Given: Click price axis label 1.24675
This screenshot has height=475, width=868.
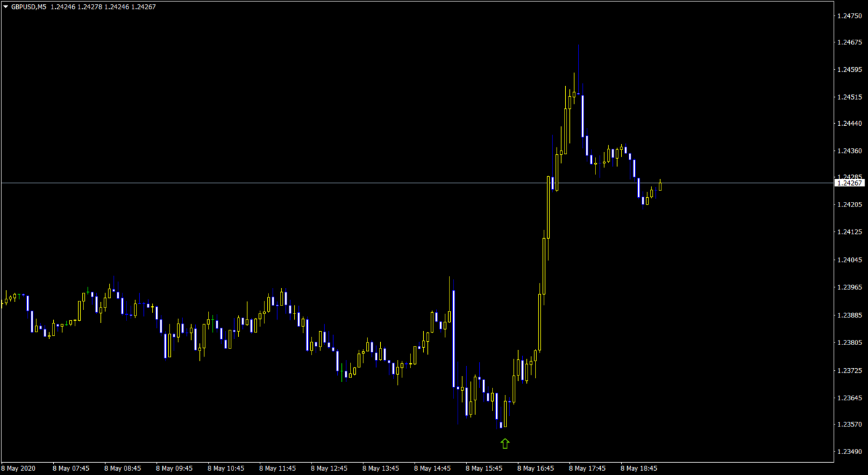Looking at the screenshot, I should click(848, 42).
